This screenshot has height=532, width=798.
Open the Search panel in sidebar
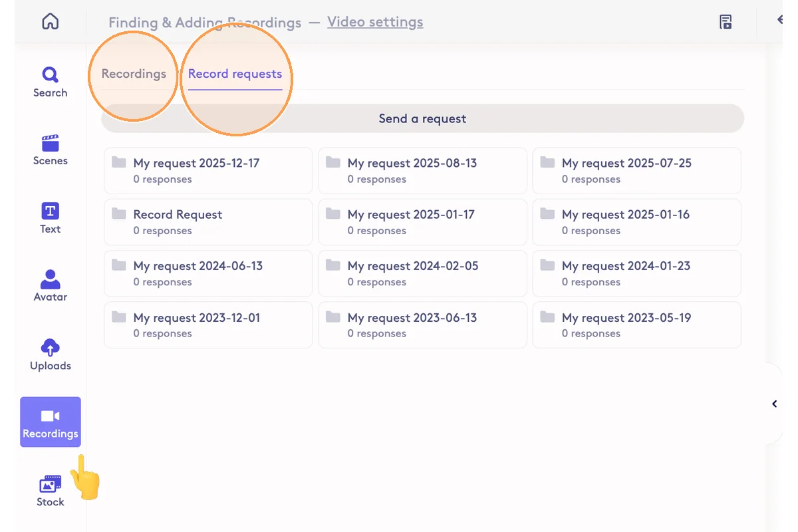(51, 82)
